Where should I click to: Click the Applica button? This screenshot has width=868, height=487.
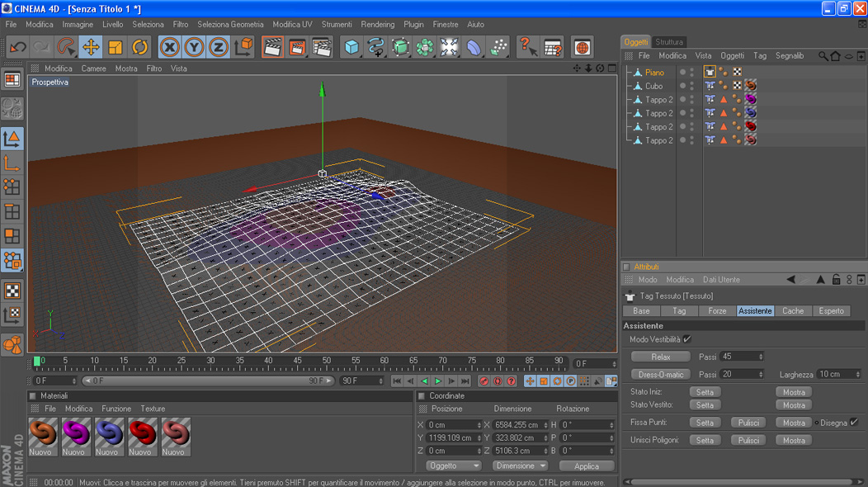click(586, 466)
